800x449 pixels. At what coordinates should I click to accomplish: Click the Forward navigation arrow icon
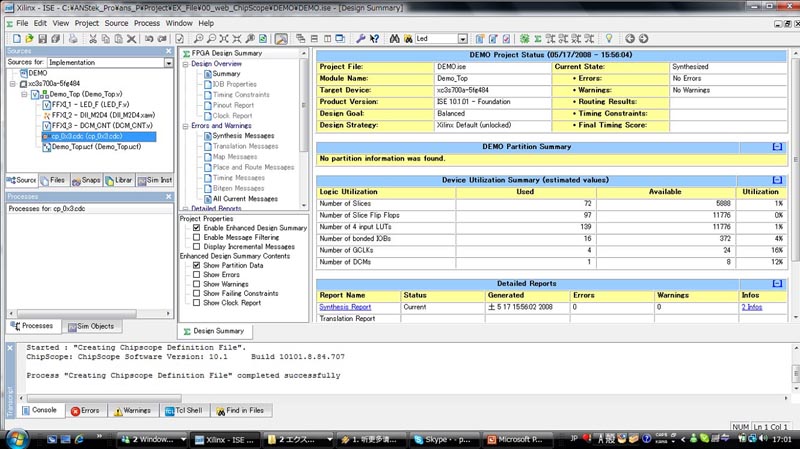point(643,39)
